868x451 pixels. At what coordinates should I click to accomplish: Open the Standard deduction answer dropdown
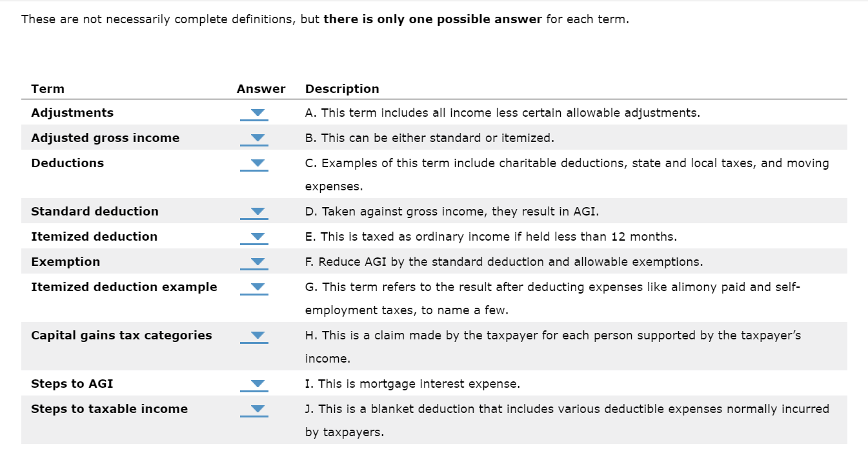[256, 211]
